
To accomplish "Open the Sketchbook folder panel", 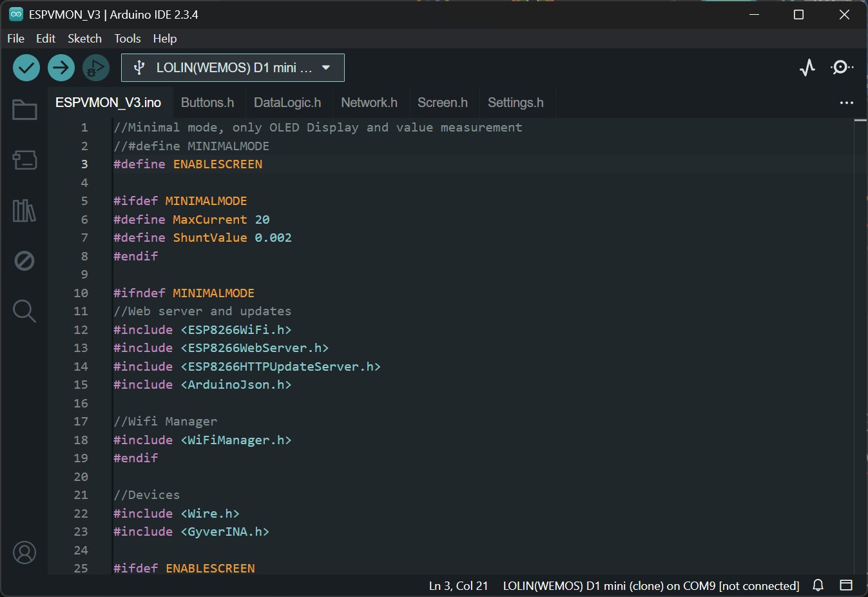I will point(24,110).
